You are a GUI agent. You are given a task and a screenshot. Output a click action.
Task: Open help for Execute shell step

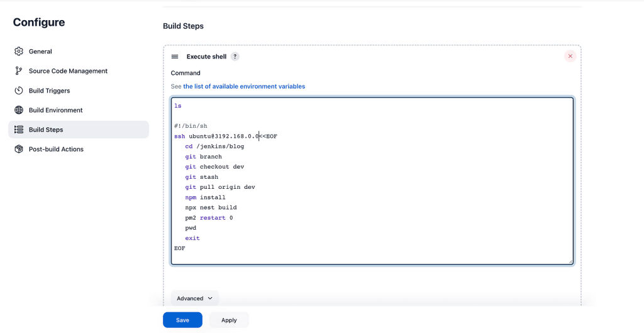(235, 56)
